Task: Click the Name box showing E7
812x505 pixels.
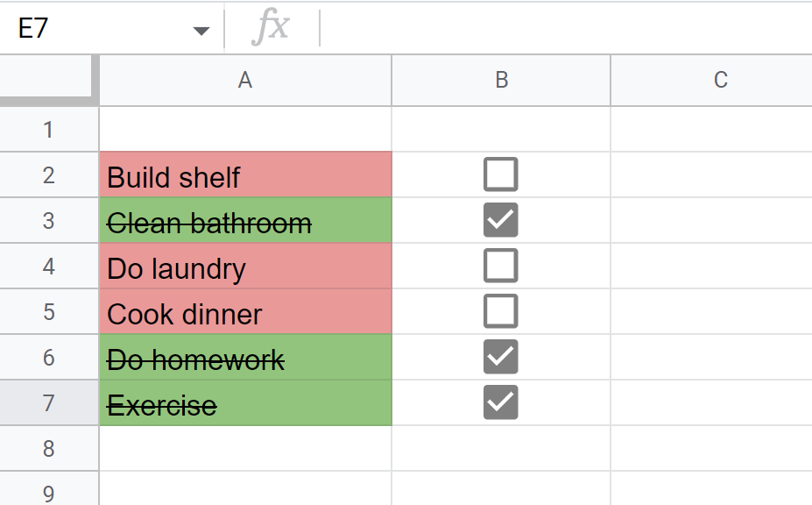Action: click(111, 28)
